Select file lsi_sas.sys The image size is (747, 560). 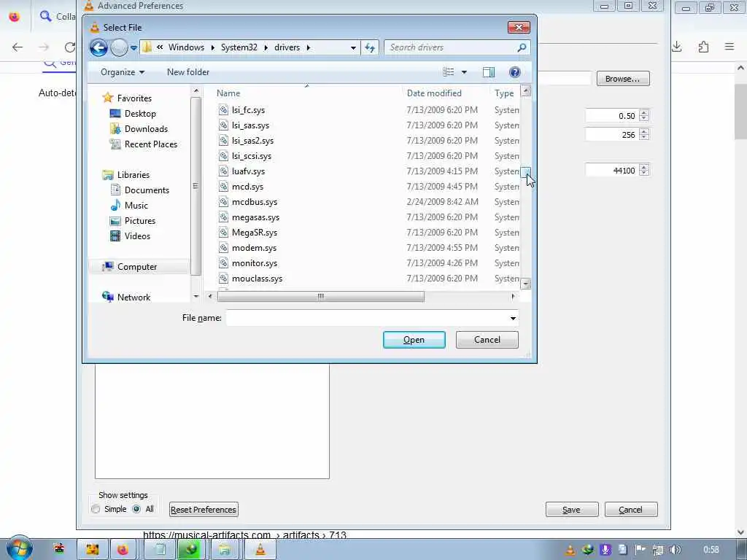(x=251, y=125)
